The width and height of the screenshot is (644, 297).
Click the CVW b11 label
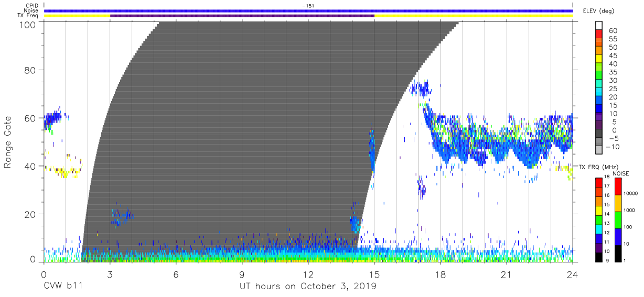click(x=63, y=287)
